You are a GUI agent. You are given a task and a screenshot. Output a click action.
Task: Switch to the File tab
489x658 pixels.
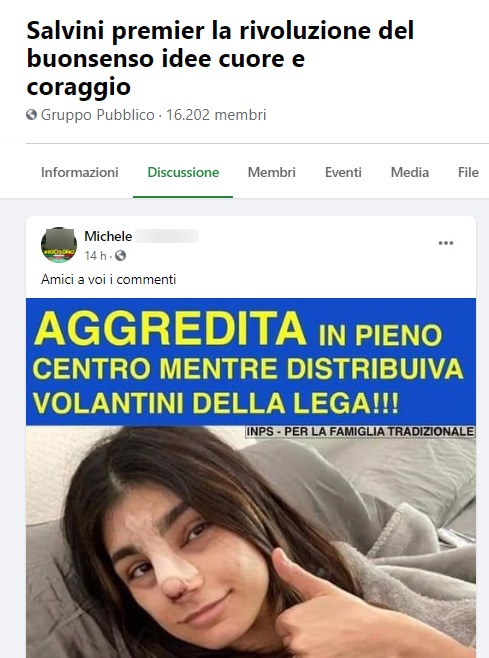click(x=468, y=172)
